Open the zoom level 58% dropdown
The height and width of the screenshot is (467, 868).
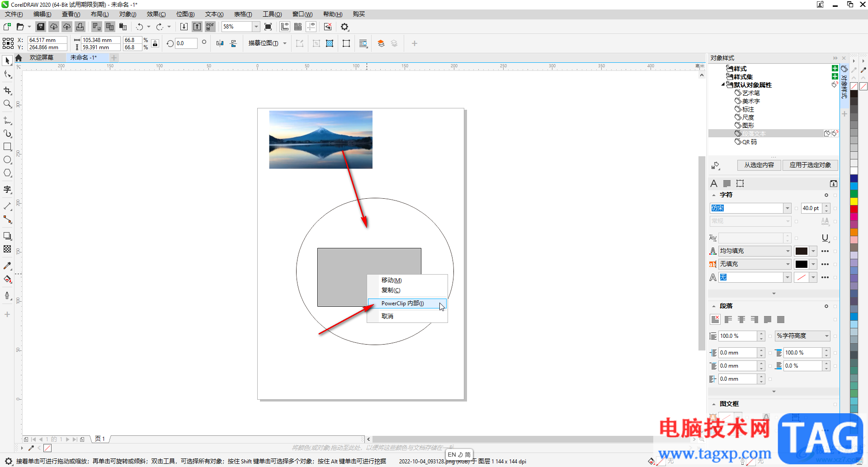pyautogui.click(x=256, y=27)
